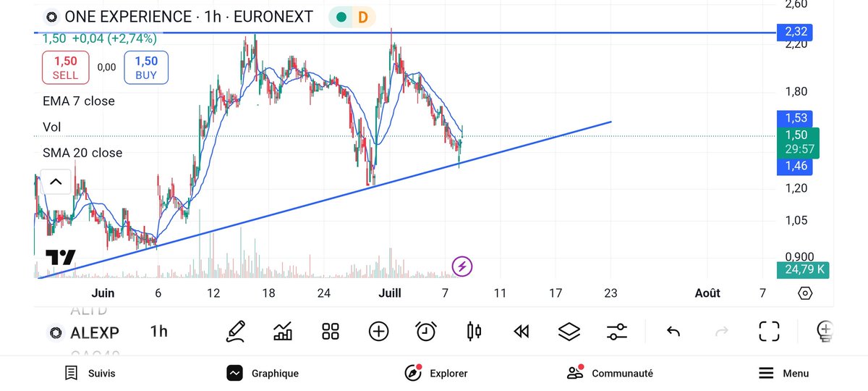Collapse the indicator legend chevron
868x391 pixels.
[56, 181]
